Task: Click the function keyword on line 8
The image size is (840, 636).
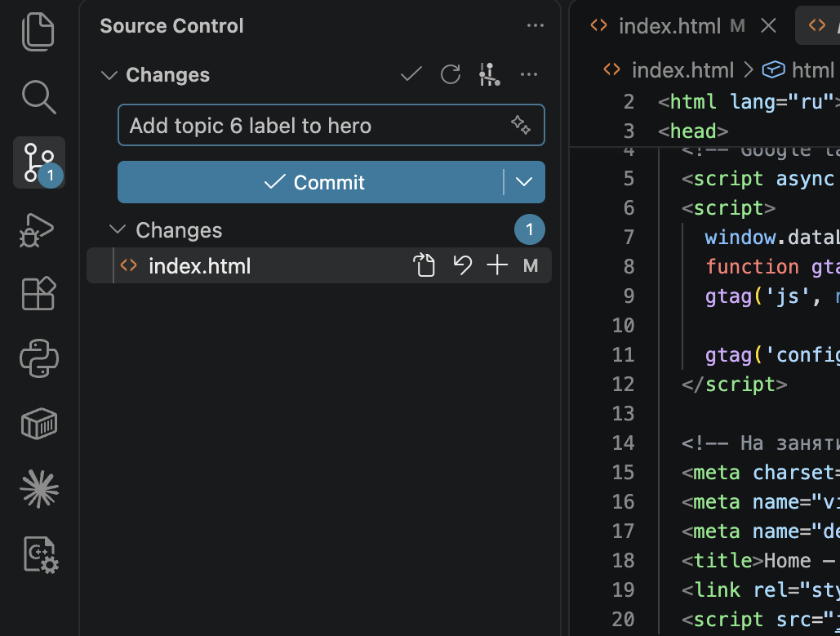Action: pyautogui.click(x=752, y=266)
